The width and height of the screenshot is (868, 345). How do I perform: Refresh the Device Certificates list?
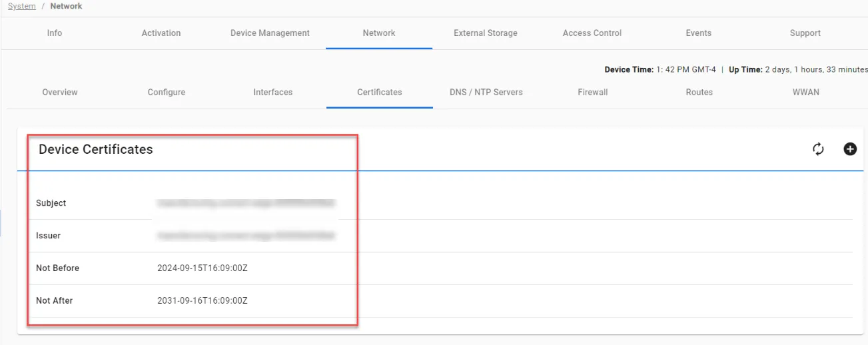(x=818, y=149)
